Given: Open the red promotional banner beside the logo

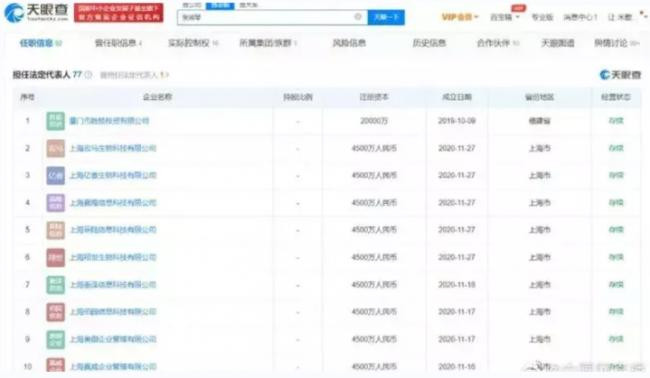Looking at the screenshot, I should pos(119,12).
